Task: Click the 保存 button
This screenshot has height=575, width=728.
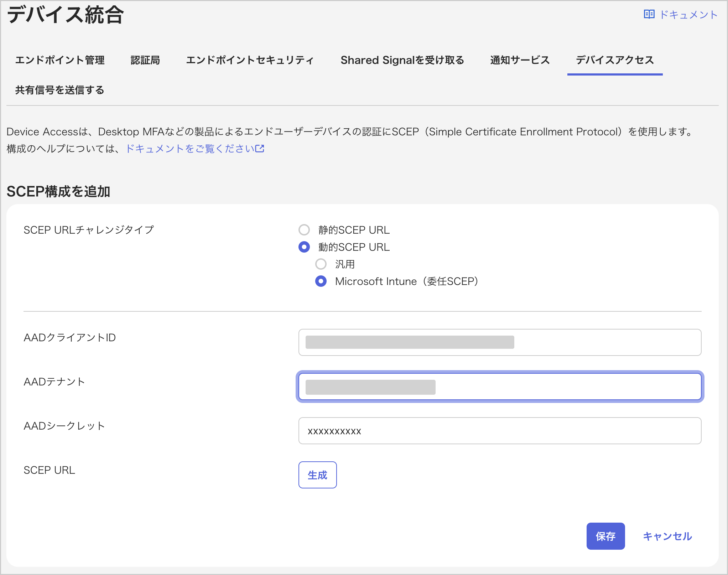Action: (606, 536)
